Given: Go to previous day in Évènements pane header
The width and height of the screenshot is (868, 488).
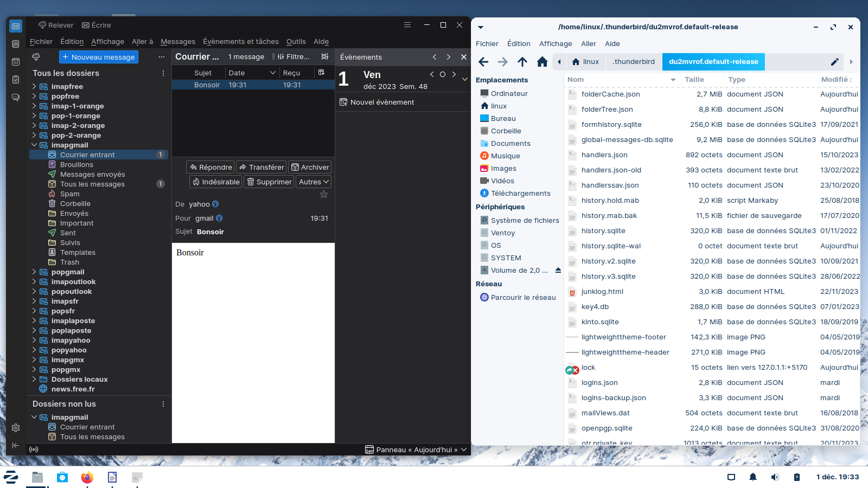Looking at the screenshot, I should coord(435,57).
